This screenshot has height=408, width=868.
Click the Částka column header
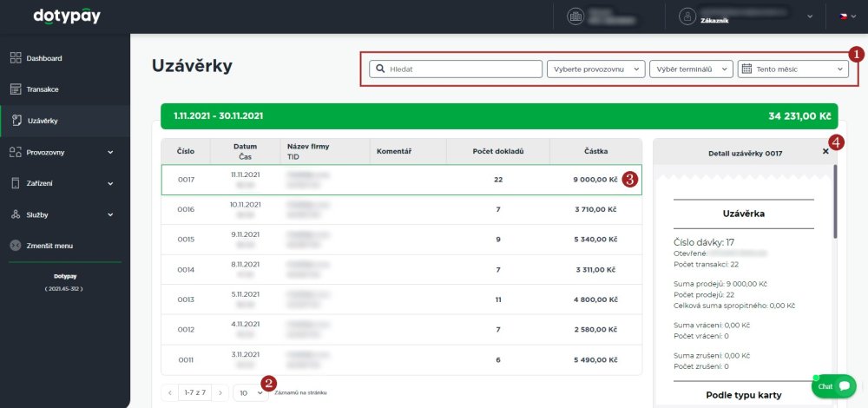pos(595,151)
